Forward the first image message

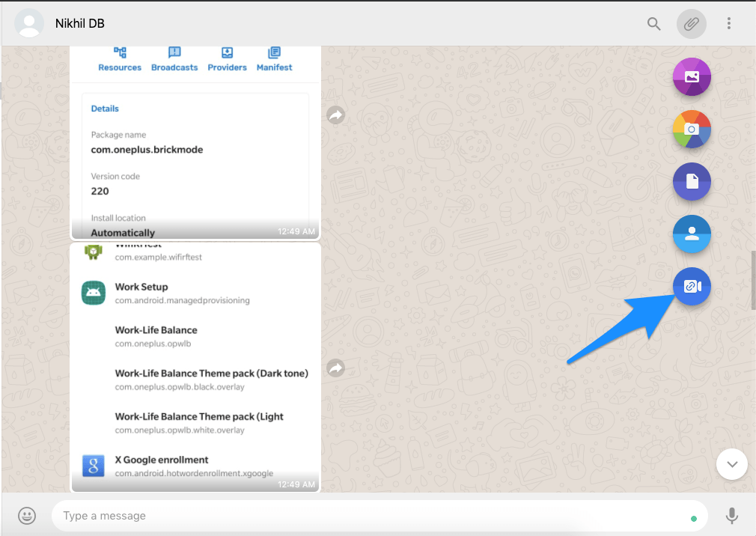[335, 115]
